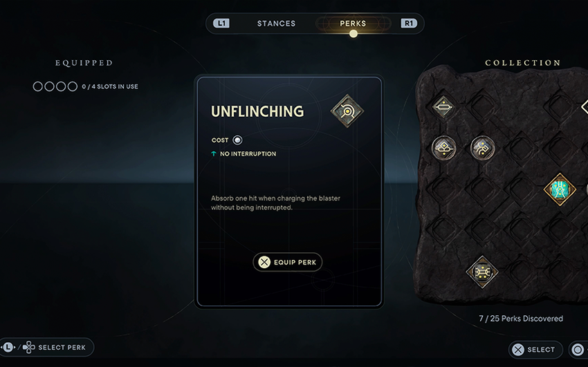Screen dimensions: 588x367
Task: Click the perk cost slot indicator
Action: pyautogui.click(x=238, y=140)
